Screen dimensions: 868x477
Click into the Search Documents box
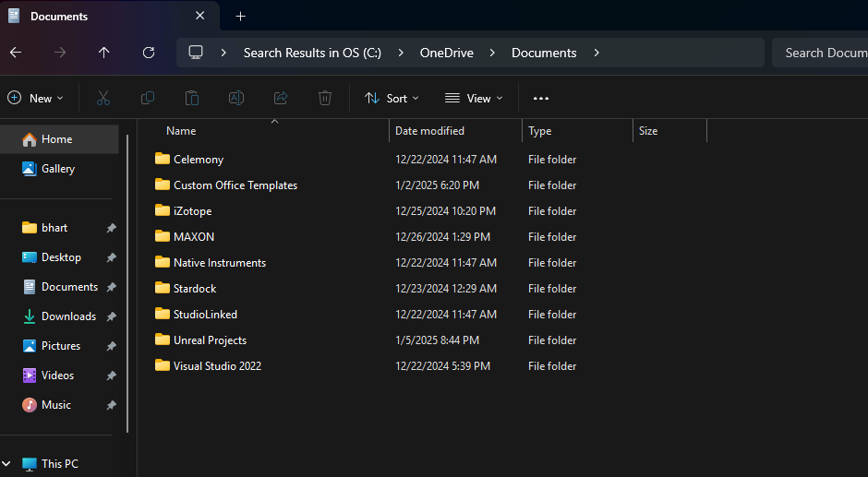[x=820, y=53]
